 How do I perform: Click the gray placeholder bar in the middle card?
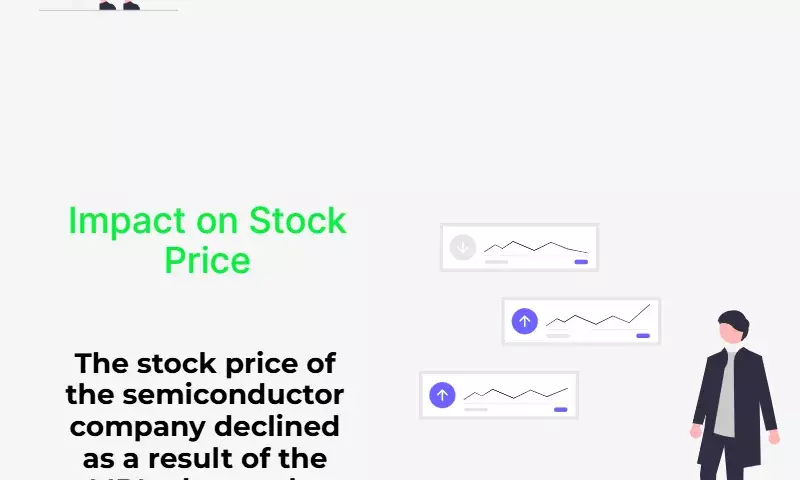point(558,336)
